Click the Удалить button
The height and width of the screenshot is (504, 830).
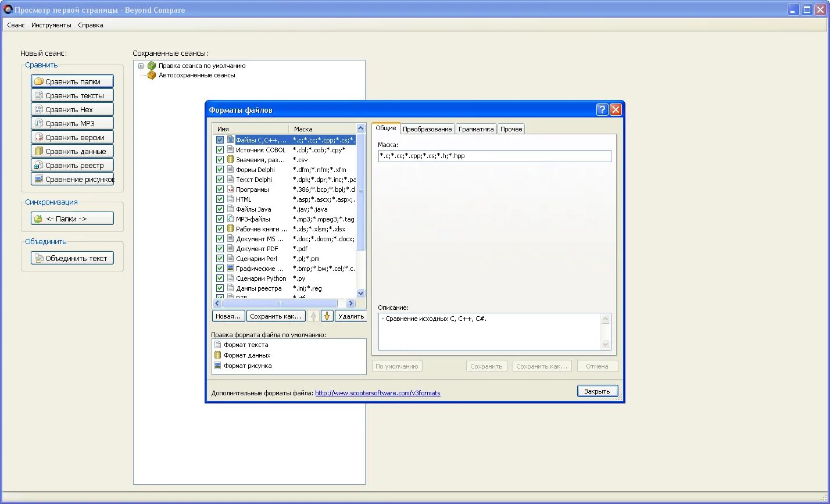(350, 316)
